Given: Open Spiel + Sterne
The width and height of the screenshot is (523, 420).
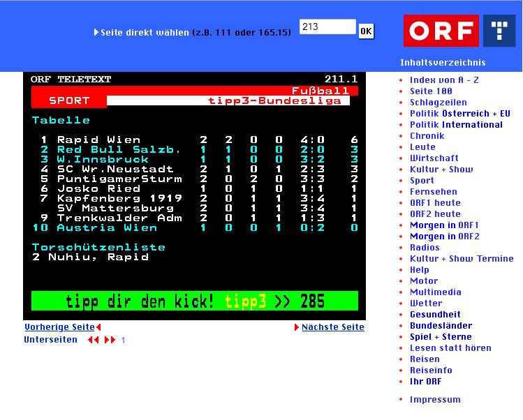Looking at the screenshot, I should (x=441, y=337).
